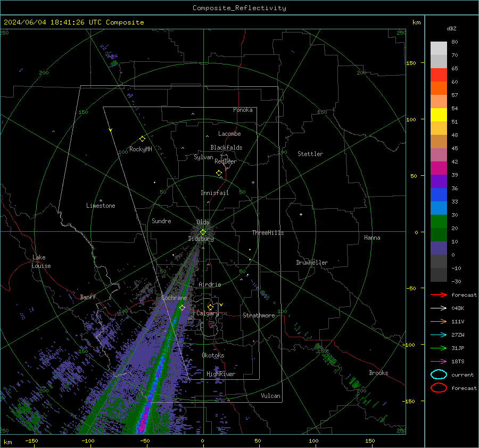
Task: Select the 39 dBZ magenta color swatch
Action: coord(439,168)
